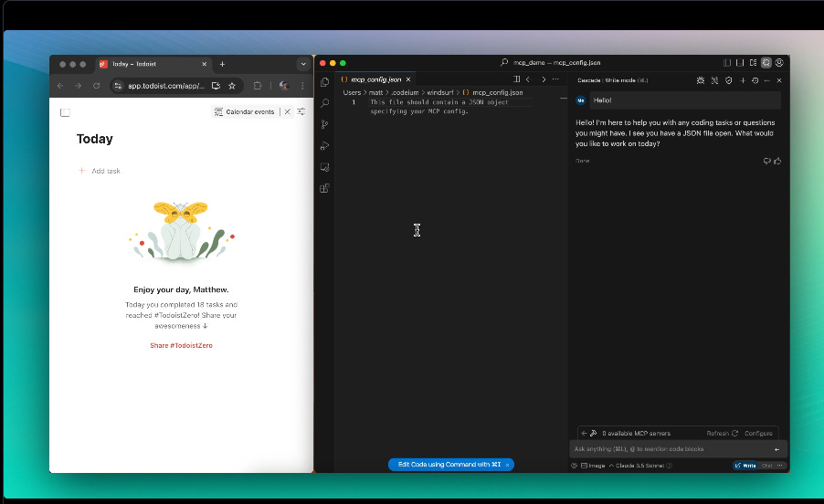Click the bug icon in Cascade header
The image size is (824, 504).
click(701, 80)
